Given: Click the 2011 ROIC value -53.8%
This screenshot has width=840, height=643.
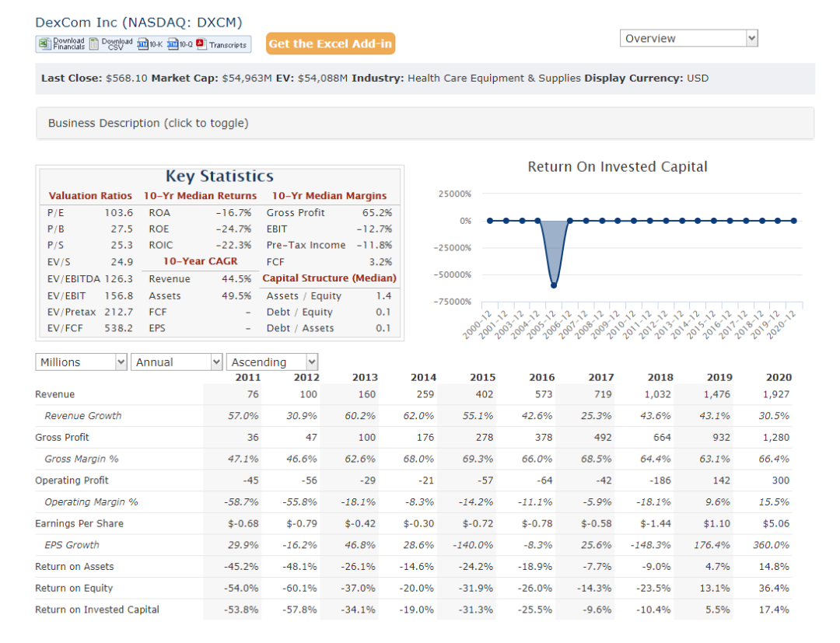Looking at the screenshot, I should click(241, 610).
